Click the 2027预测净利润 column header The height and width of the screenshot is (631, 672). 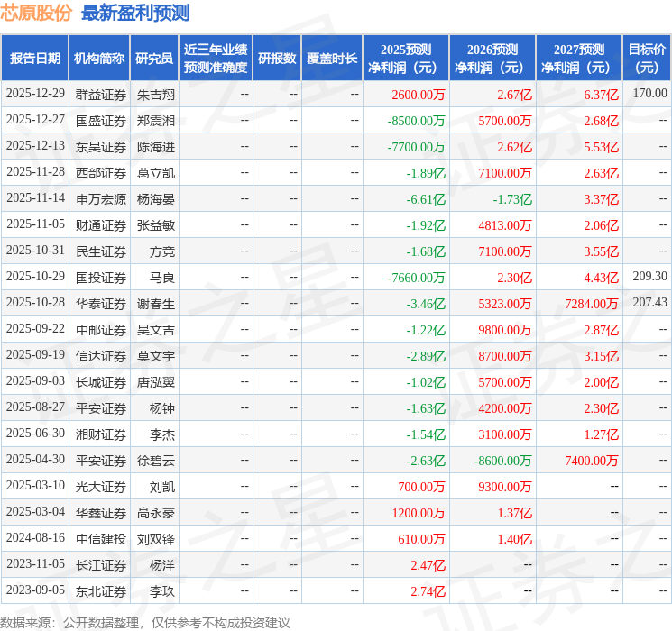point(579,59)
